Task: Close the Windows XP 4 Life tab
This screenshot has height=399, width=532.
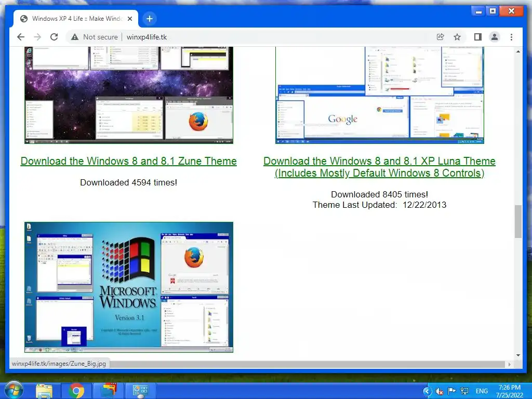Action: [x=129, y=19]
